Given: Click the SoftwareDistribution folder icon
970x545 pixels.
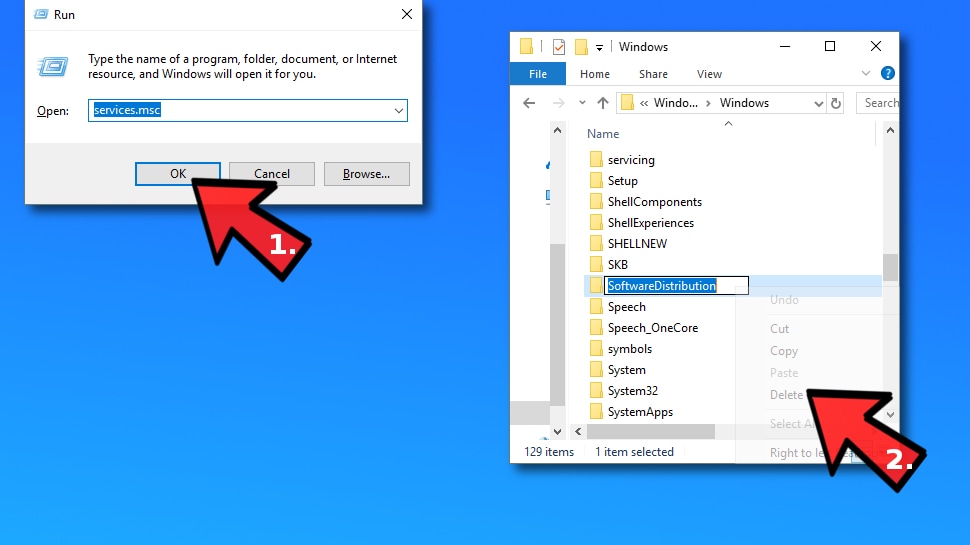Looking at the screenshot, I should click(x=596, y=285).
